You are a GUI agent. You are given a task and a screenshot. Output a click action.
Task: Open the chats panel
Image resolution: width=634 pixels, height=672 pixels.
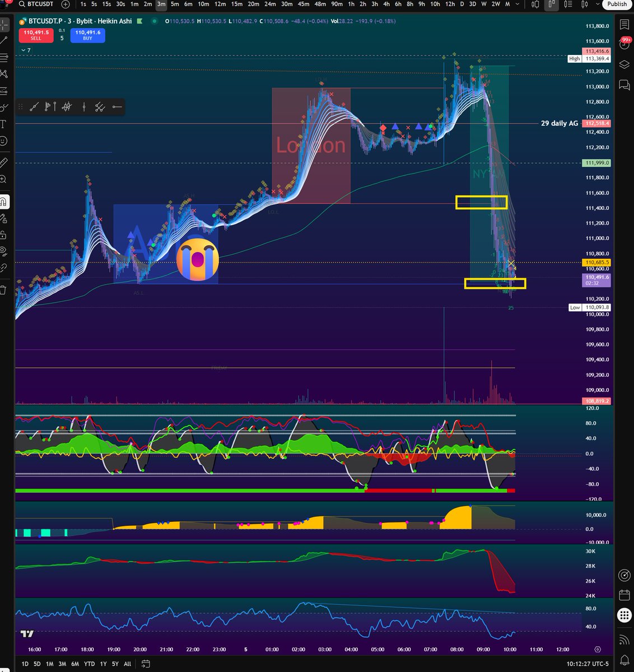624,85
